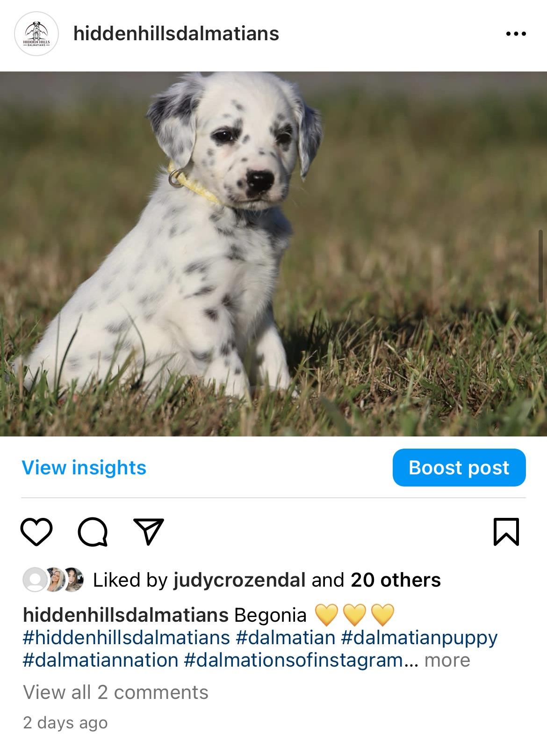Tap the Hidden Hills Dalmatians profile picture
This screenshot has width=547, height=756.
pyautogui.click(x=36, y=34)
